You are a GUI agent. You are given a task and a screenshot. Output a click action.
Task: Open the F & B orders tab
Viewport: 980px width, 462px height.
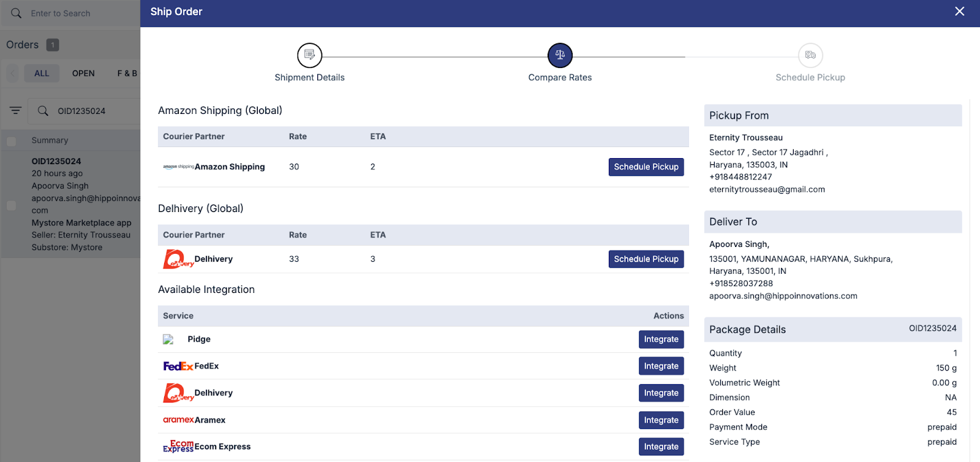127,74
